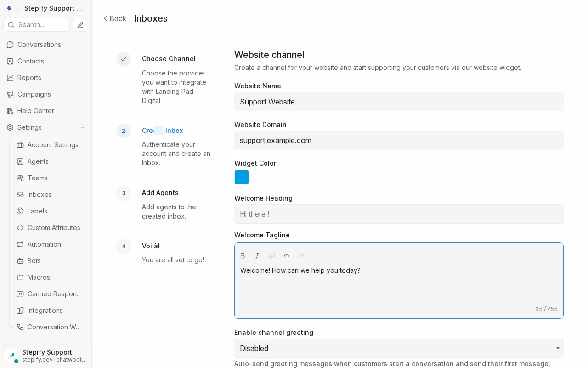Open the blue Widget Color swatch
588x368 pixels.
tap(241, 177)
